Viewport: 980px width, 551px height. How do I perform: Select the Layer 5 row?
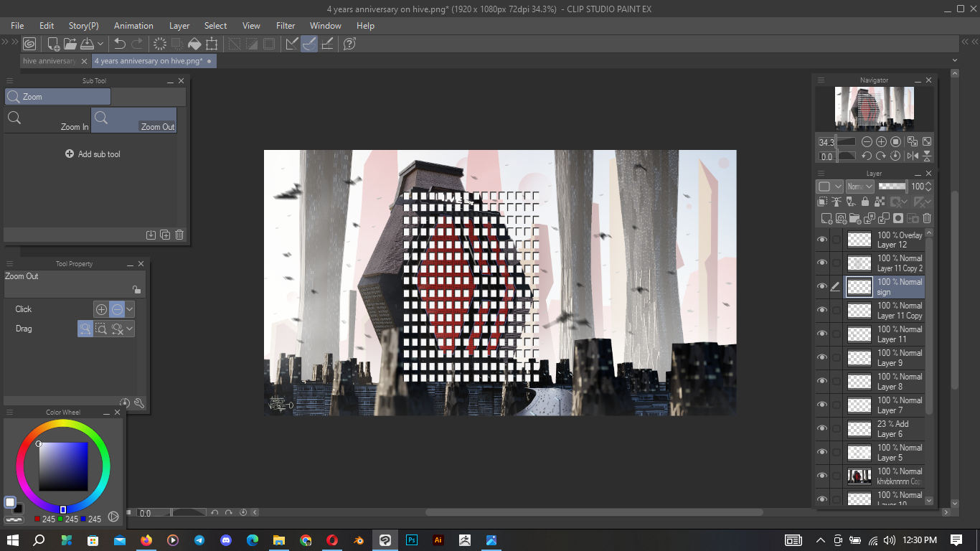pyautogui.click(x=885, y=453)
